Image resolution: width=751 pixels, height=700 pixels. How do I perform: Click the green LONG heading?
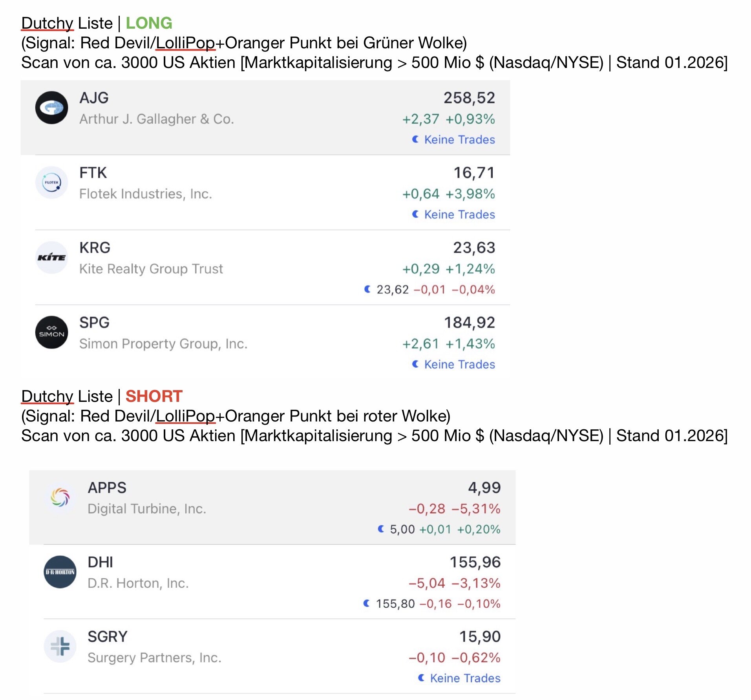tap(149, 23)
